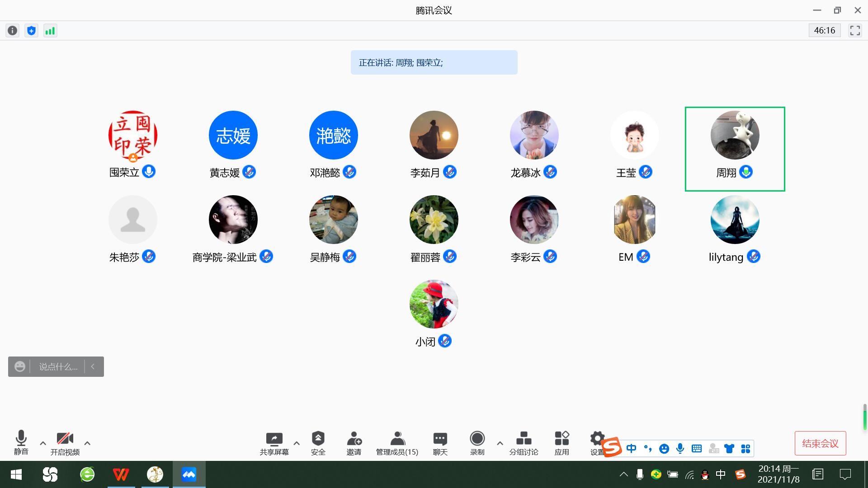The height and width of the screenshot is (488, 868).
Task: Expand the recording options arrow beside 录制
Action: pos(500,443)
